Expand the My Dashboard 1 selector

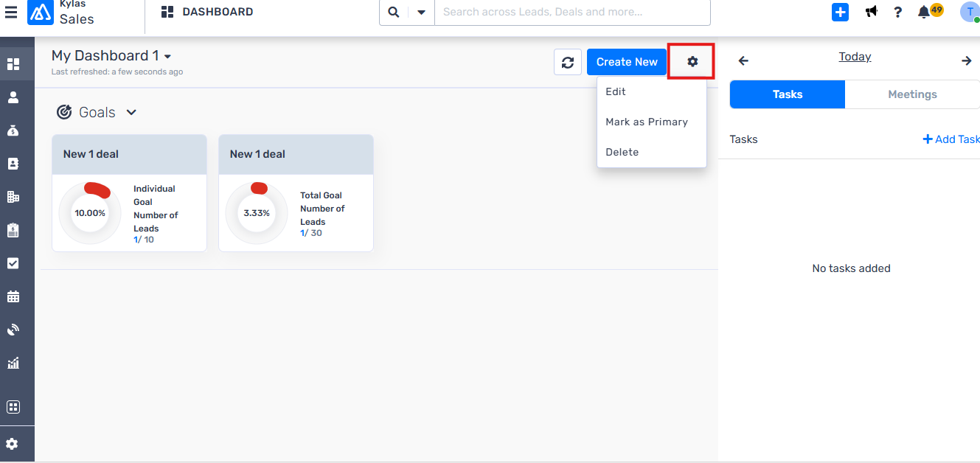pos(111,56)
